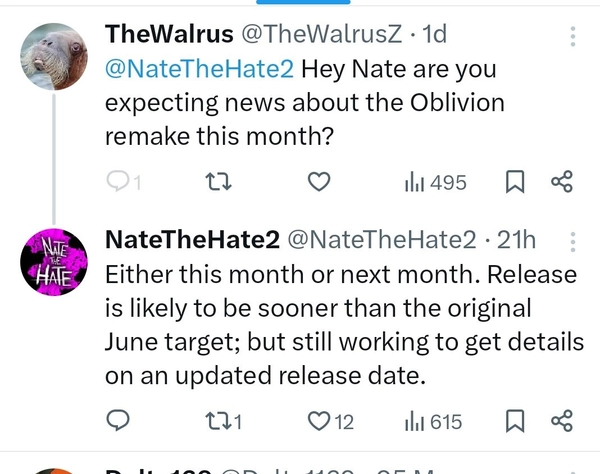
Task: Click the @NateTheHate2 mention in tweet
Action: tap(198, 70)
